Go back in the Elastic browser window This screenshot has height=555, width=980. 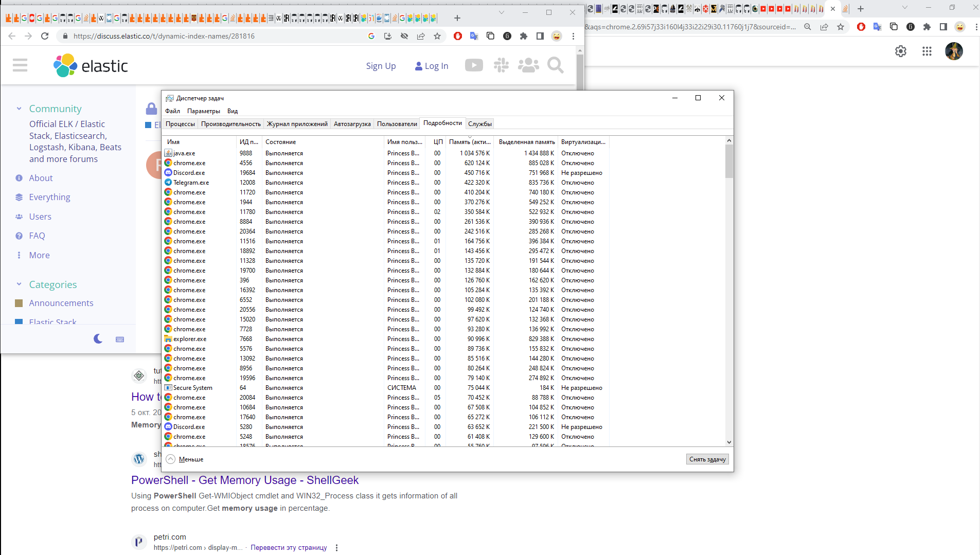pos(12,36)
